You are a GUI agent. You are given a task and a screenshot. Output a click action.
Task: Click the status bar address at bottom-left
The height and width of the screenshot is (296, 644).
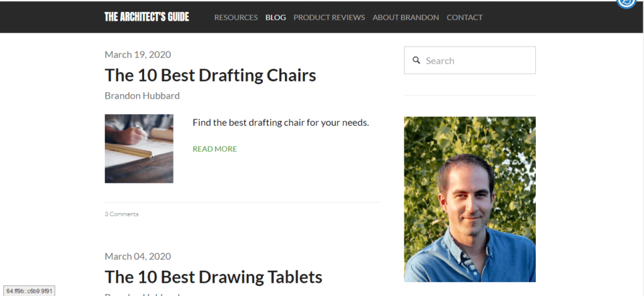point(30,291)
